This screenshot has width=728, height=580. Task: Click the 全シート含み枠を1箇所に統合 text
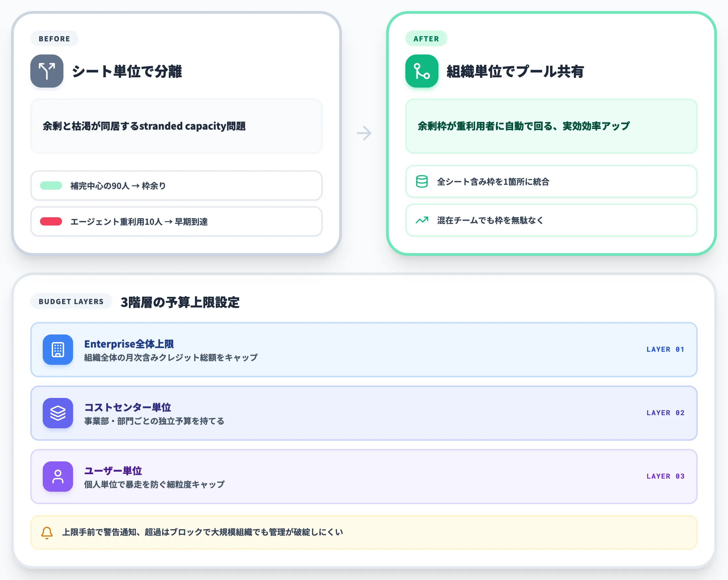[x=493, y=182]
